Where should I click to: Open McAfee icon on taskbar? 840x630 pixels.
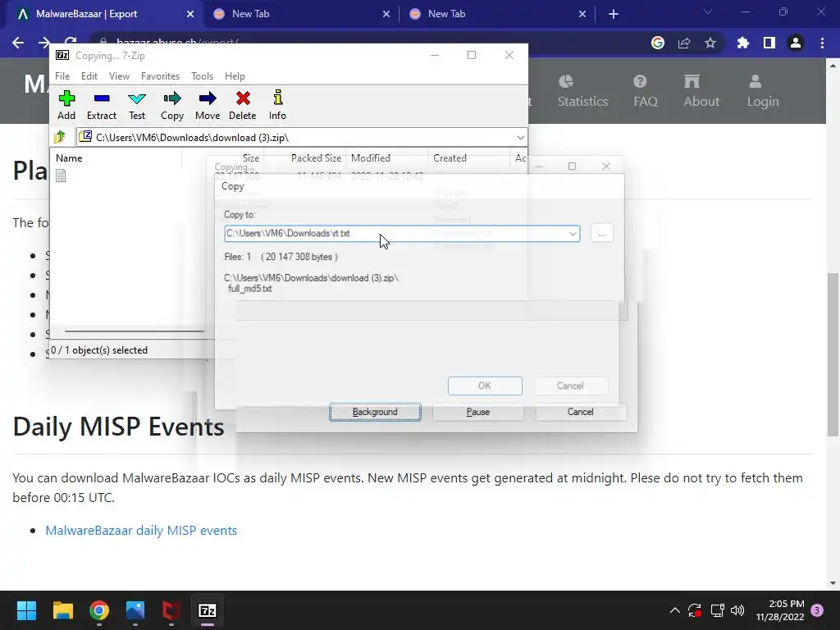tap(171, 610)
